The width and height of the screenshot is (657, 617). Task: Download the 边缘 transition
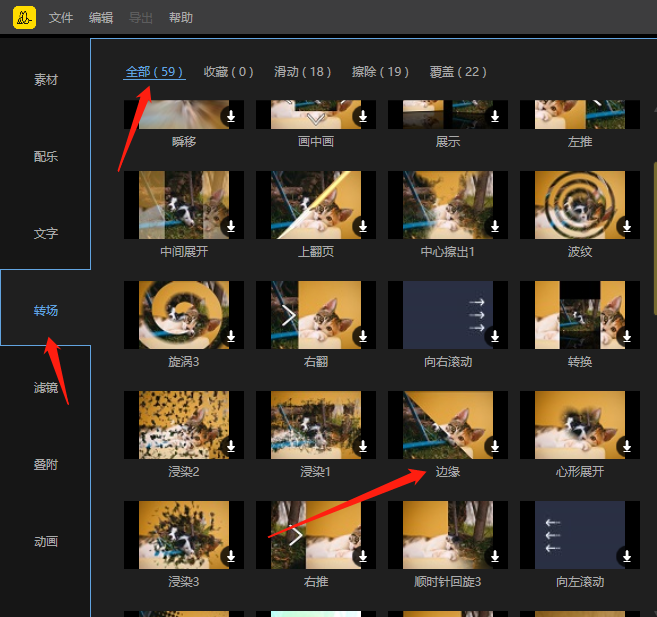(x=495, y=446)
